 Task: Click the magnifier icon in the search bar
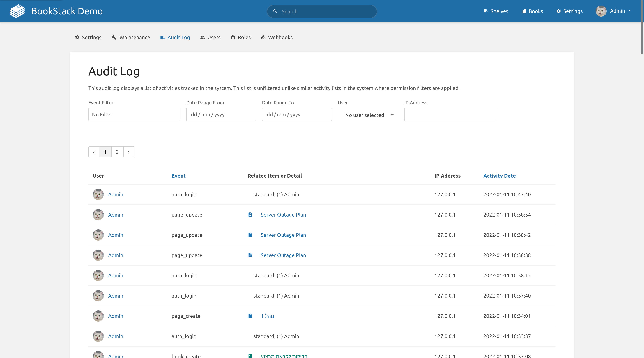pos(275,11)
